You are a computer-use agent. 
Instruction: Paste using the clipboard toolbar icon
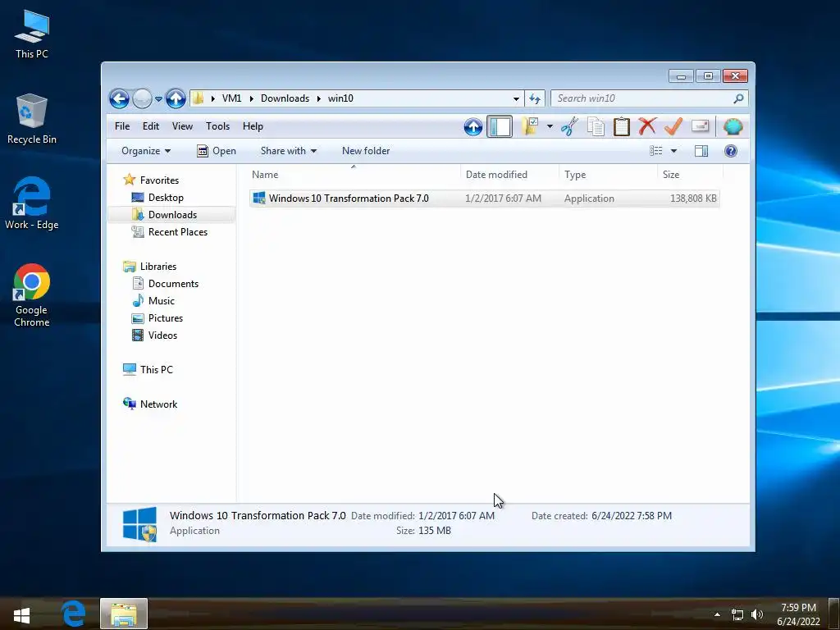(622, 126)
